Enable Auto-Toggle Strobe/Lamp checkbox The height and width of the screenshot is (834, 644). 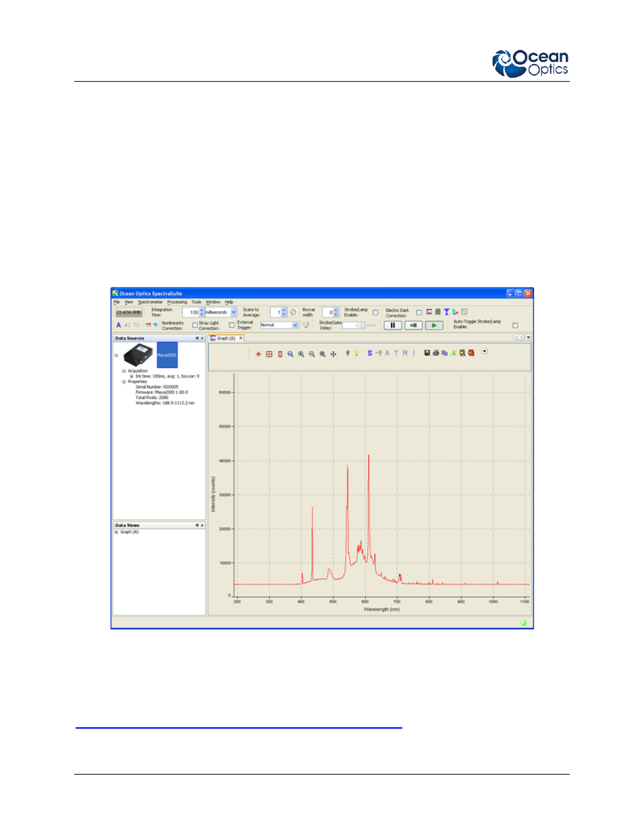pyautogui.click(x=515, y=325)
